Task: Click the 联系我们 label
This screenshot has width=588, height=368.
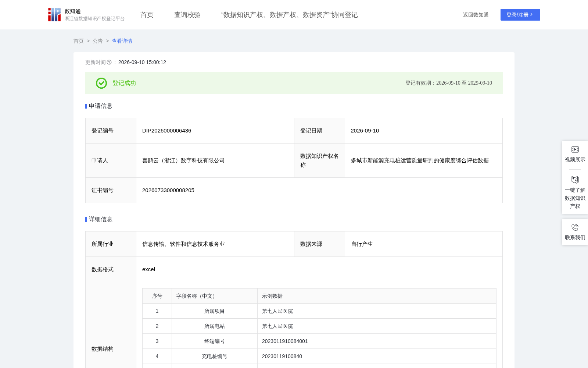Action: point(575,237)
